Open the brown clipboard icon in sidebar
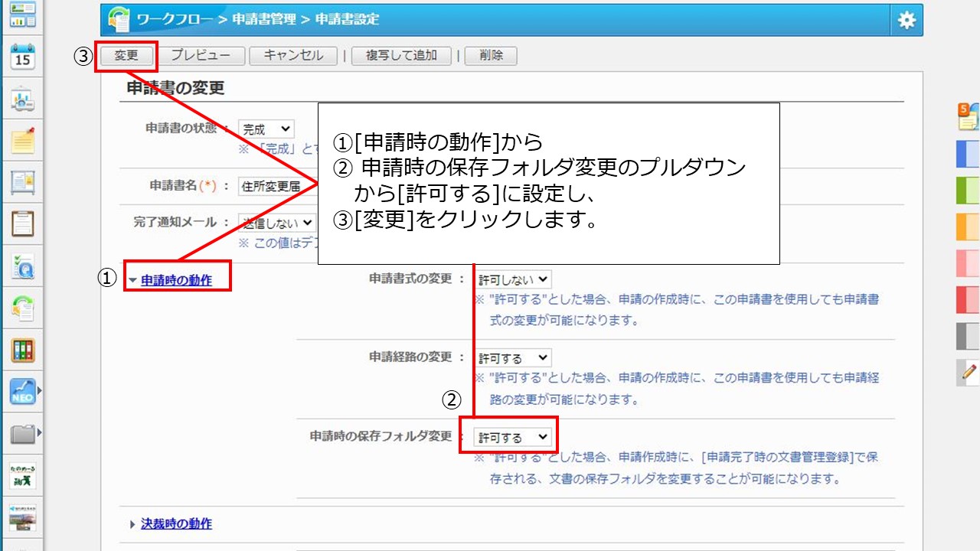This screenshot has height=551, width=980. tap(23, 224)
